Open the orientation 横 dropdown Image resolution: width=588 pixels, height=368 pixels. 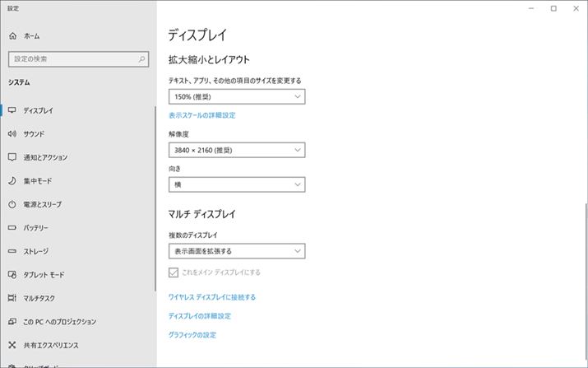tap(237, 185)
